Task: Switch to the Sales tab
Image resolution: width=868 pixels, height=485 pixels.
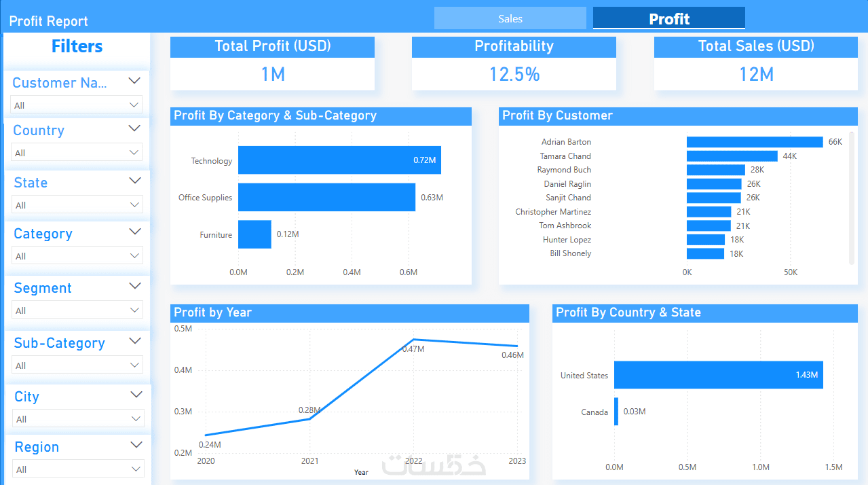Action: coord(510,18)
